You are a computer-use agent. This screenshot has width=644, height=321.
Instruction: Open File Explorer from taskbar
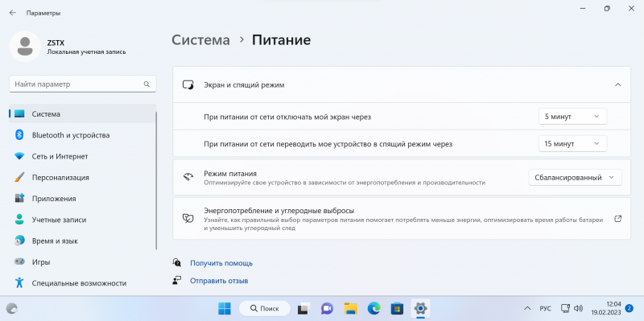click(x=350, y=308)
